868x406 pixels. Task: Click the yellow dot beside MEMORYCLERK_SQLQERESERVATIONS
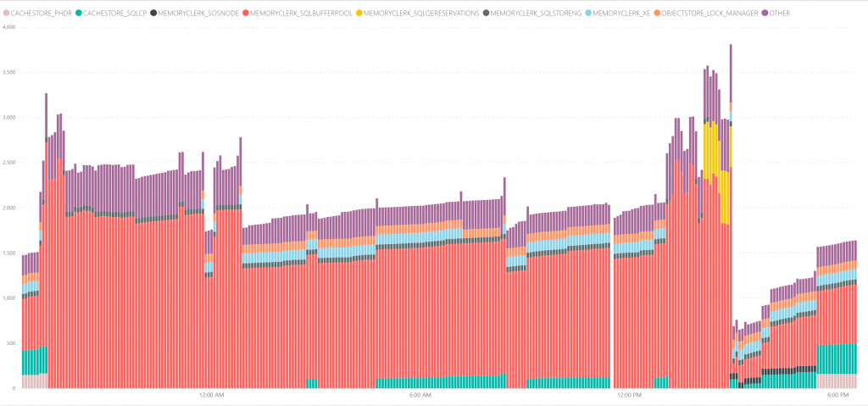359,13
